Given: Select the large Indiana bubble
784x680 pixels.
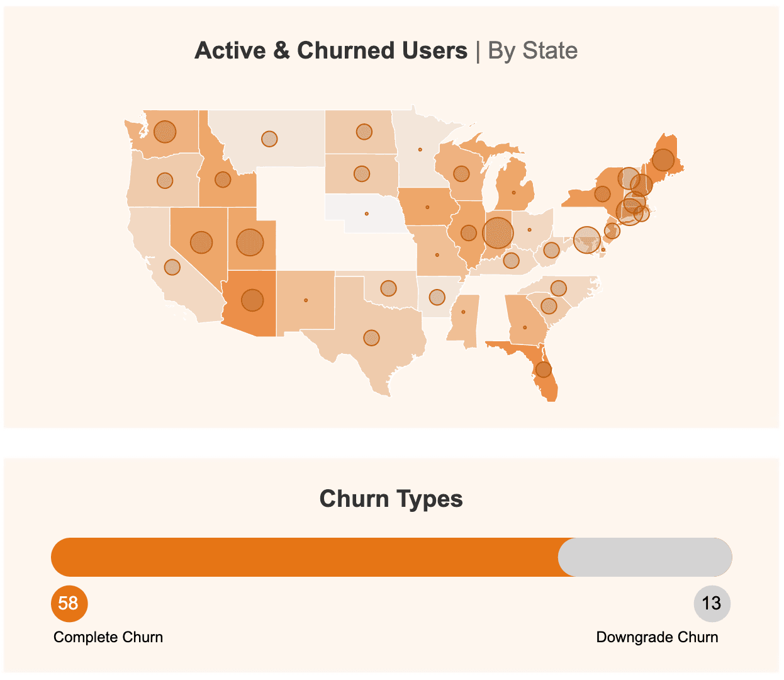Looking at the screenshot, I should (498, 233).
